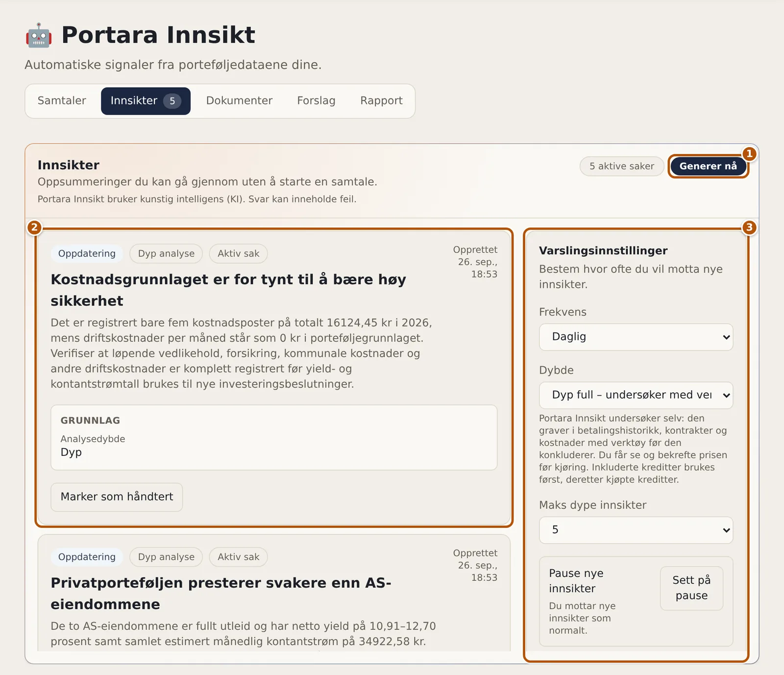Click the Portara Innsikt title

pos(158,35)
